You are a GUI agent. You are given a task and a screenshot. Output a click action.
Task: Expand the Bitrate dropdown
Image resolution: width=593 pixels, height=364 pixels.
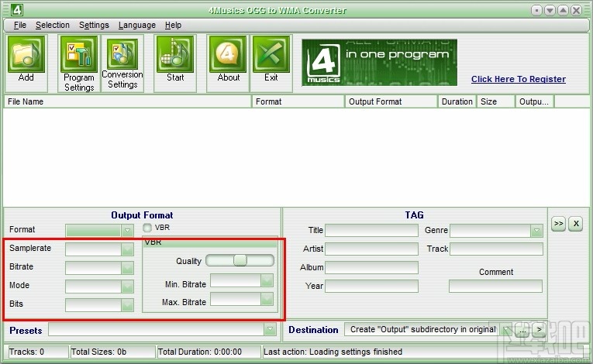click(x=127, y=268)
